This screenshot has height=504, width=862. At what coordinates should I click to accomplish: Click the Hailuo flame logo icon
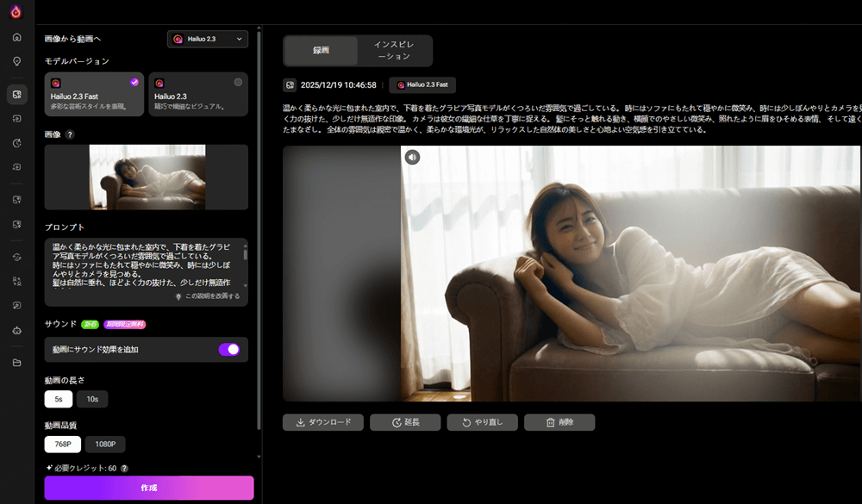[x=16, y=11]
